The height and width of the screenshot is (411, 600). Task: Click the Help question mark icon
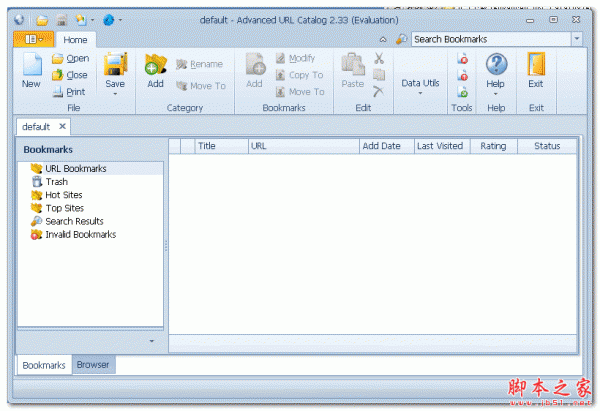[x=496, y=64]
